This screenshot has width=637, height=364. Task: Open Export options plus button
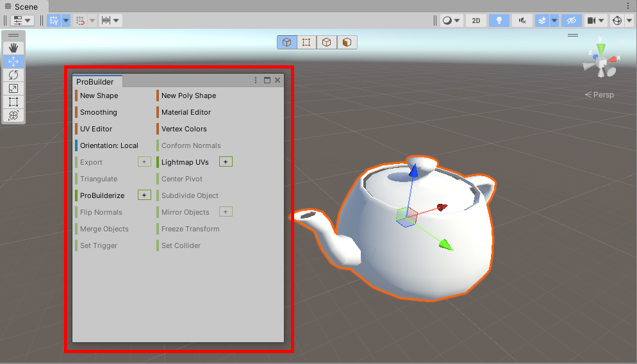pyautogui.click(x=144, y=161)
